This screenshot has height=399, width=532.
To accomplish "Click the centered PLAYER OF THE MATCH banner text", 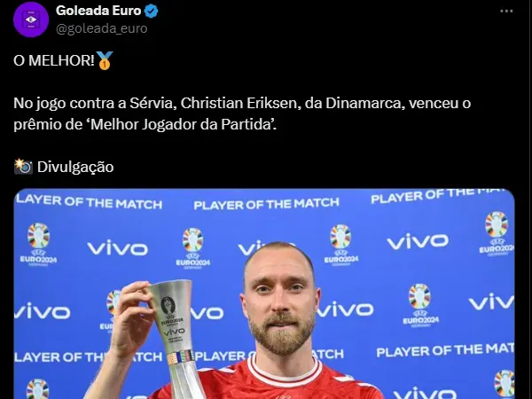I will pyautogui.click(x=266, y=204).
